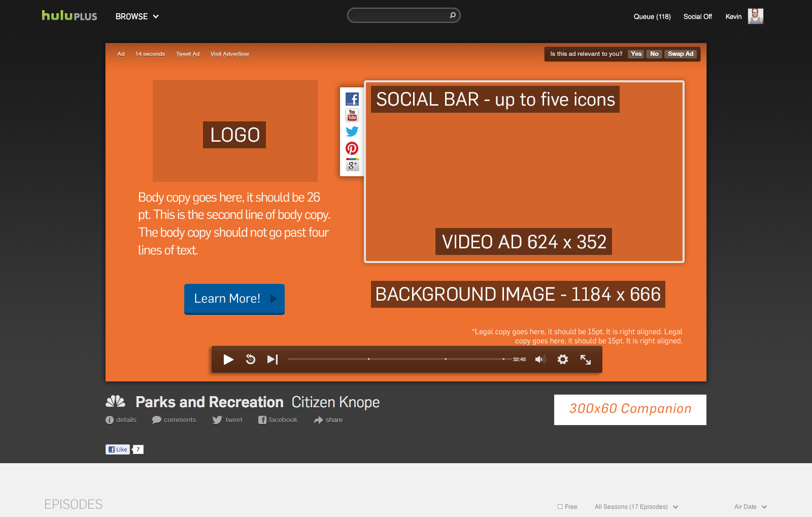
Task: Click the second ad break marker on timeline
Action: click(x=446, y=359)
